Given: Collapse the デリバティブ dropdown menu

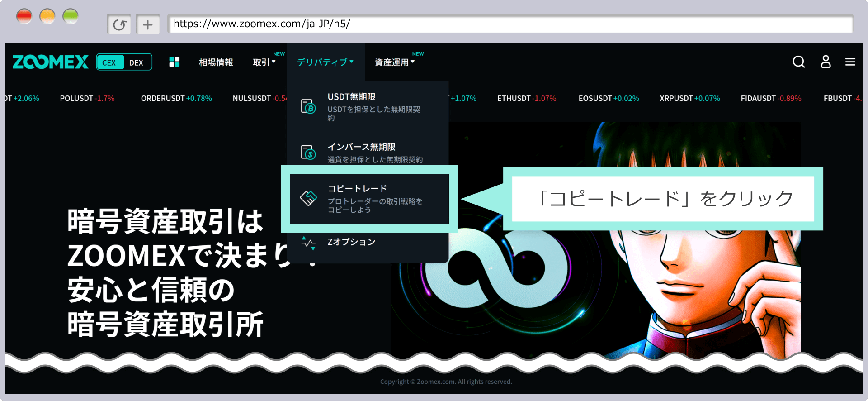Looking at the screenshot, I should (x=325, y=62).
